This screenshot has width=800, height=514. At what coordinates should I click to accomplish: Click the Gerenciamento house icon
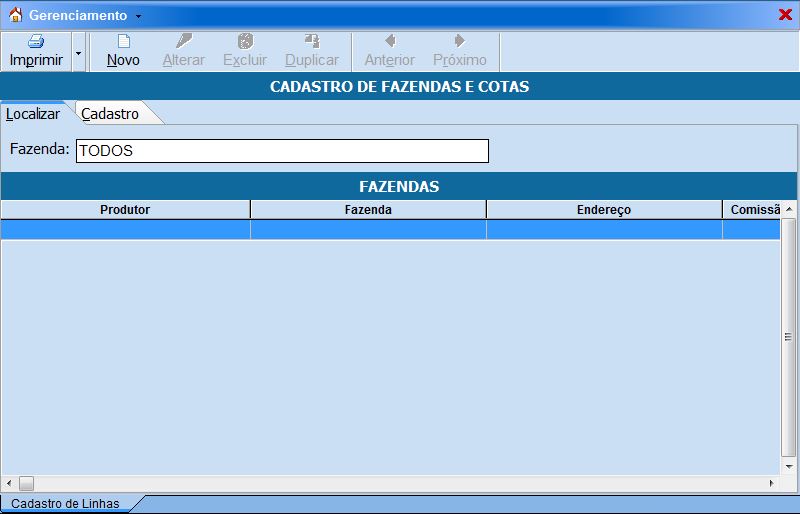click(15, 15)
